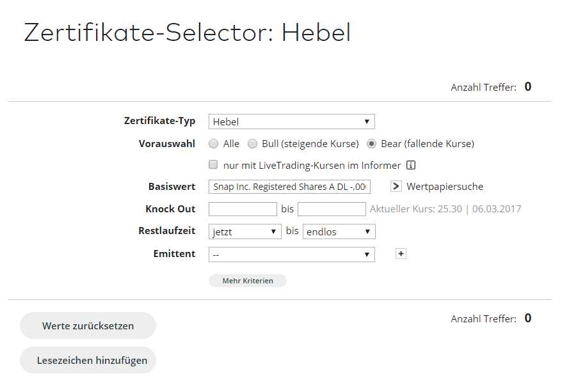Open the Wertpapiersuche link
The width and height of the screenshot is (585, 392).
pos(445,187)
